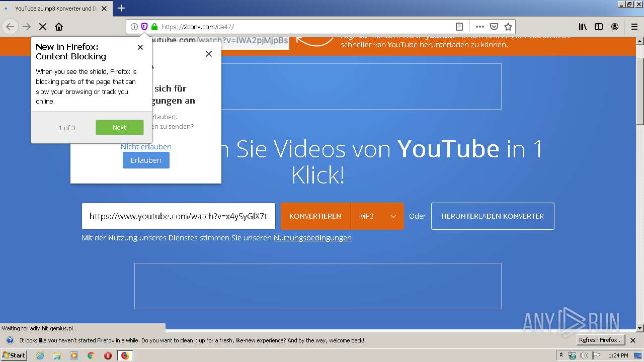
Task: Click the taskbar clock 1:24 PM
Action: 618,355
